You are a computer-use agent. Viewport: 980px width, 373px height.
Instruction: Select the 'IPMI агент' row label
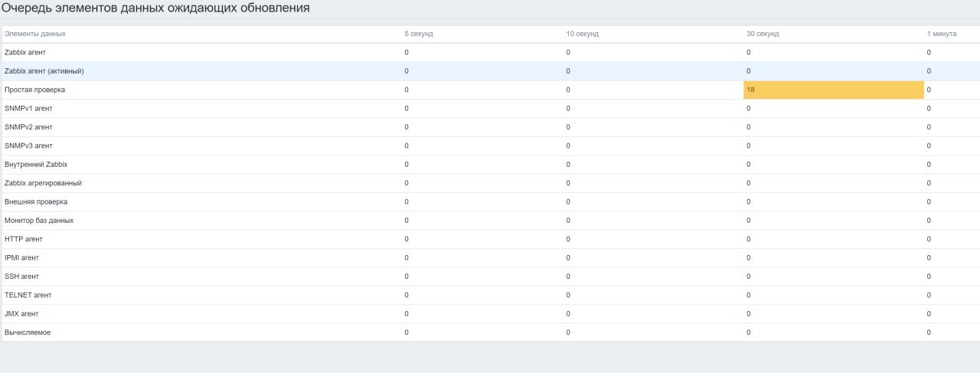(22, 258)
